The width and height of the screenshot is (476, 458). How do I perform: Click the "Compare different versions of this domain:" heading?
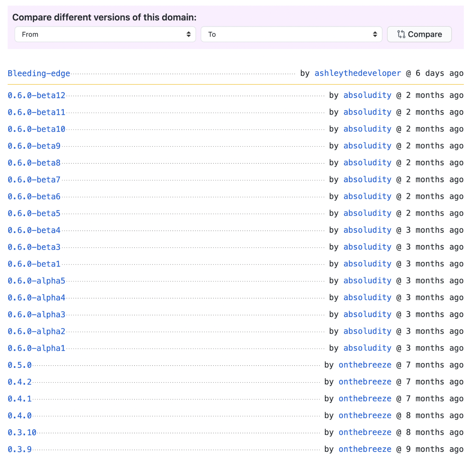(x=104, y=17)
